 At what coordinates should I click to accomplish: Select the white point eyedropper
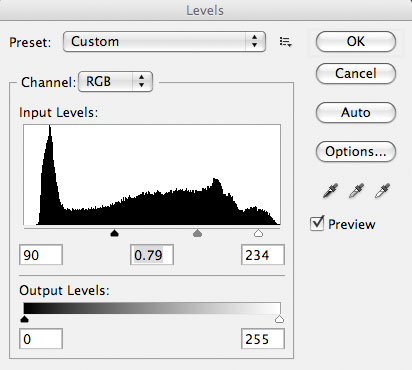(382, 191)
